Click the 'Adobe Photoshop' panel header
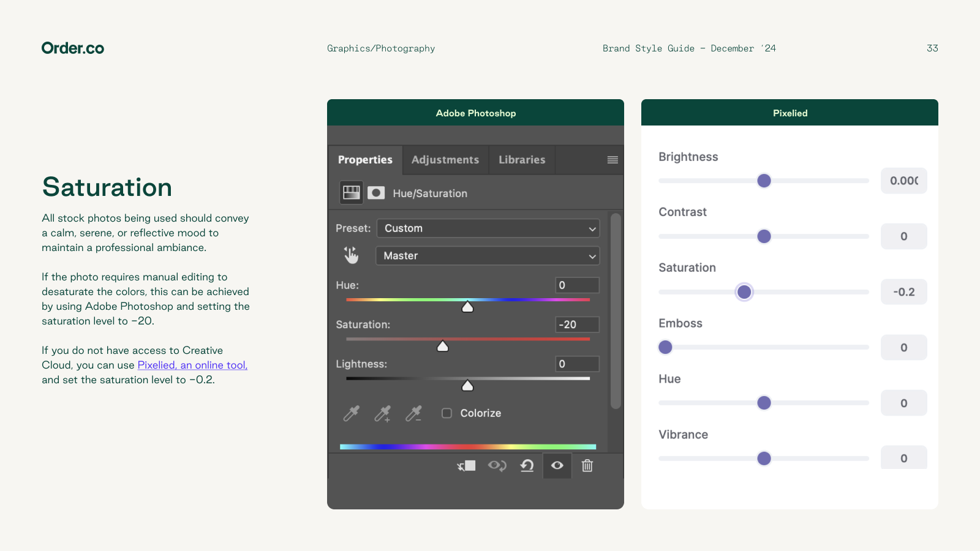The height and width of the screenshot is (551, 980). tap(475, 113)
